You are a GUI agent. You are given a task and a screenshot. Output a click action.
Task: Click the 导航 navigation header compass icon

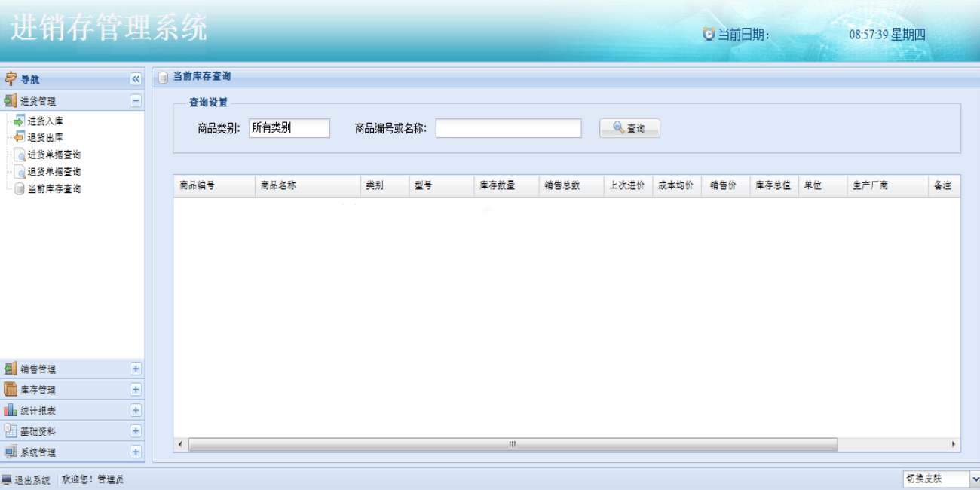(10, 78)
